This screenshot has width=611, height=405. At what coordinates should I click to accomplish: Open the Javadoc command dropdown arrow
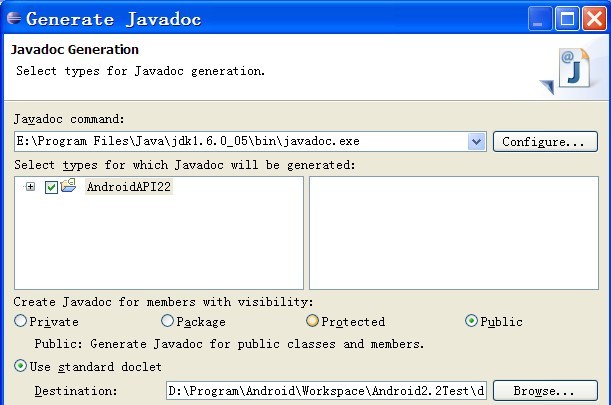point(476,141)
